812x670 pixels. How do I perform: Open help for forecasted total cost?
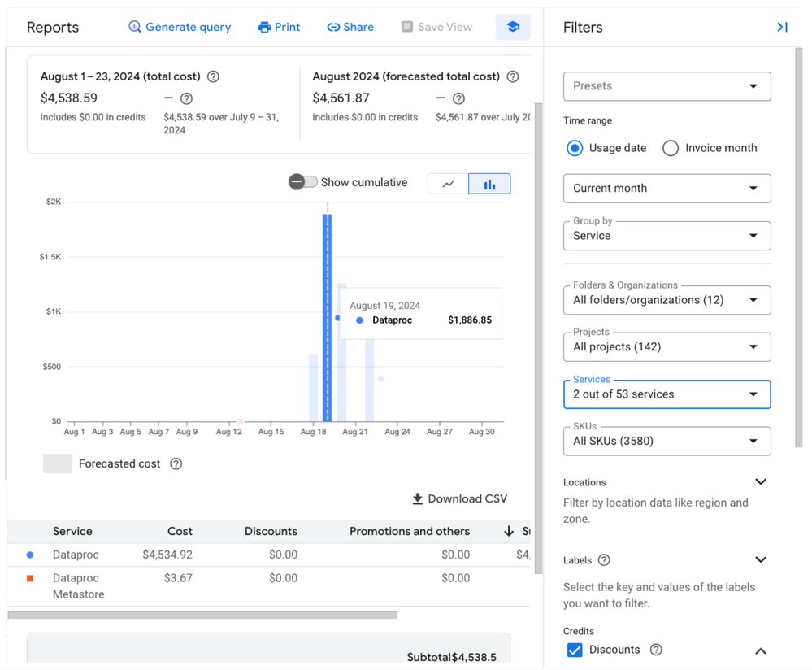coord(513,76)
